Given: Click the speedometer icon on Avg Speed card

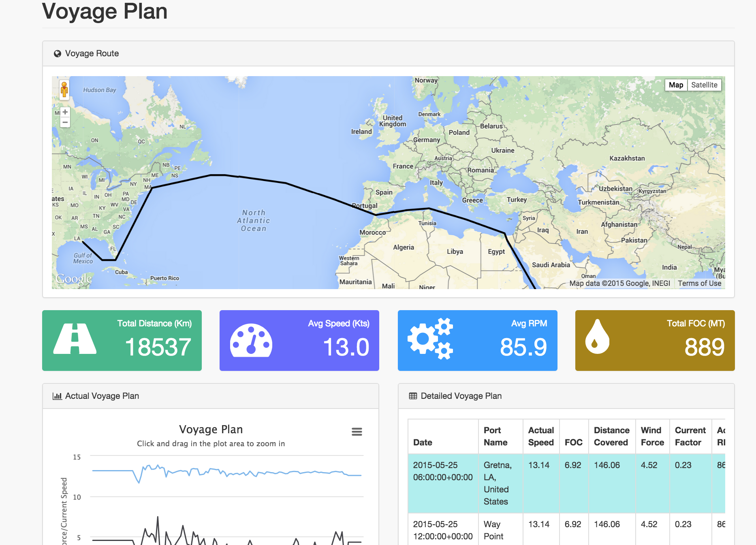Looking at the screenshot, I should pos(251,341).
